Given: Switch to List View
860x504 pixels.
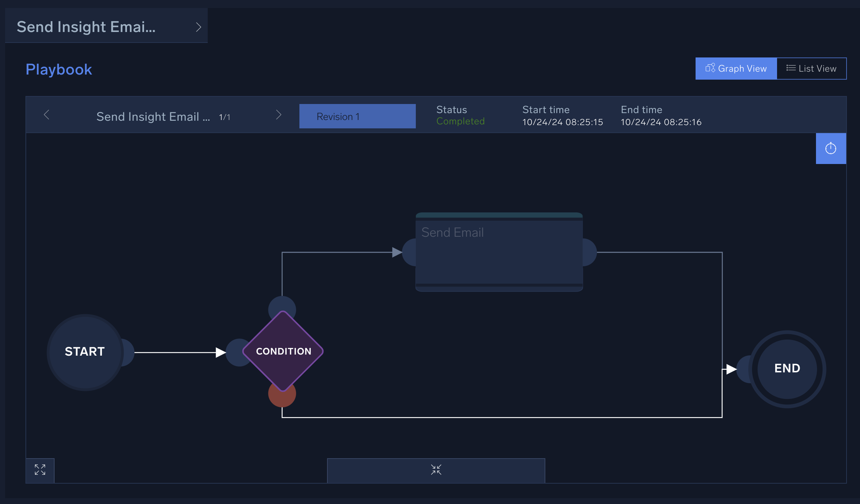Looking at the screenshot, I should tap(812, 69).
